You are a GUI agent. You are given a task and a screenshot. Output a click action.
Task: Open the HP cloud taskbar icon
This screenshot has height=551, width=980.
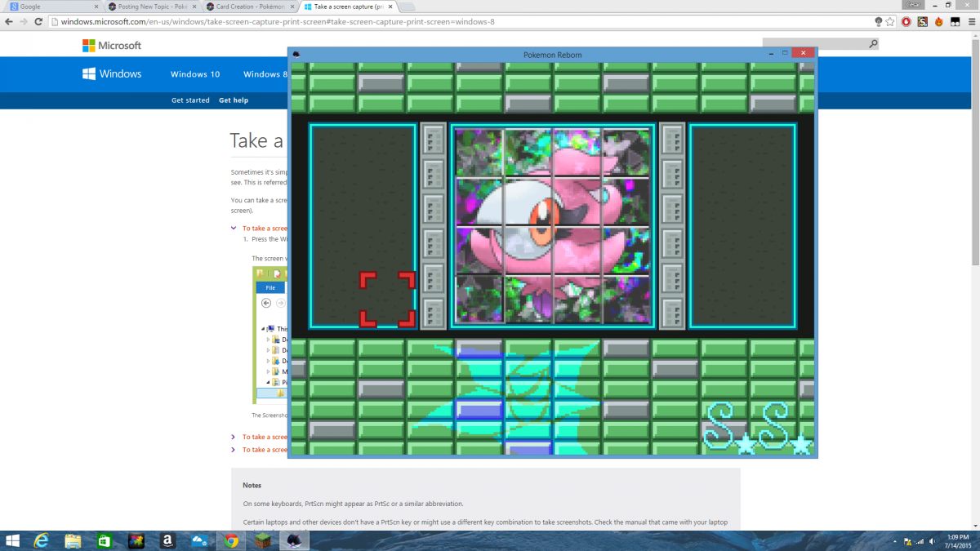pyautogui.click(x=199, y=540)
